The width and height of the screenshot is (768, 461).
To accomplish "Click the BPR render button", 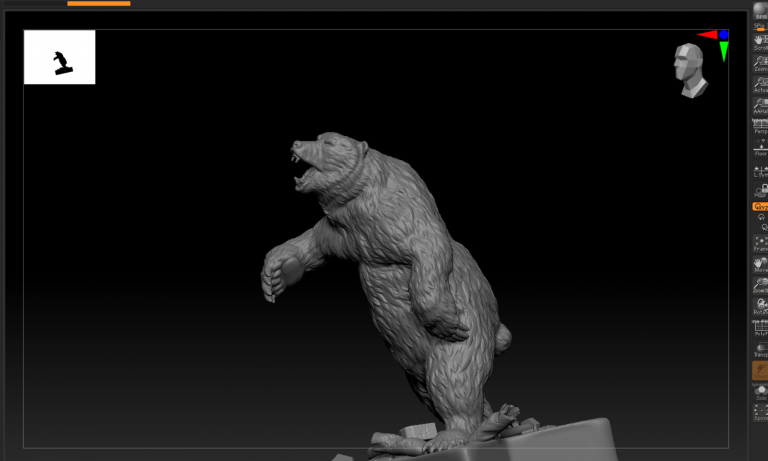I will pyautogui.click(x=761, y=11).
